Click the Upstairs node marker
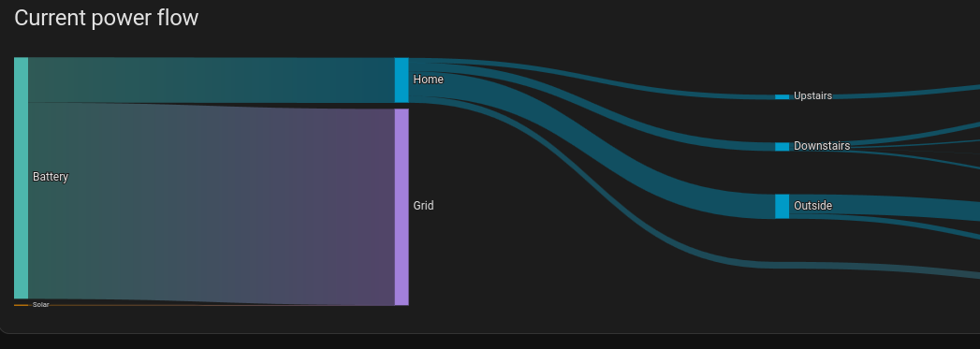Image resolution: width=980 pixels, height=349 pixels. [782, 96]
